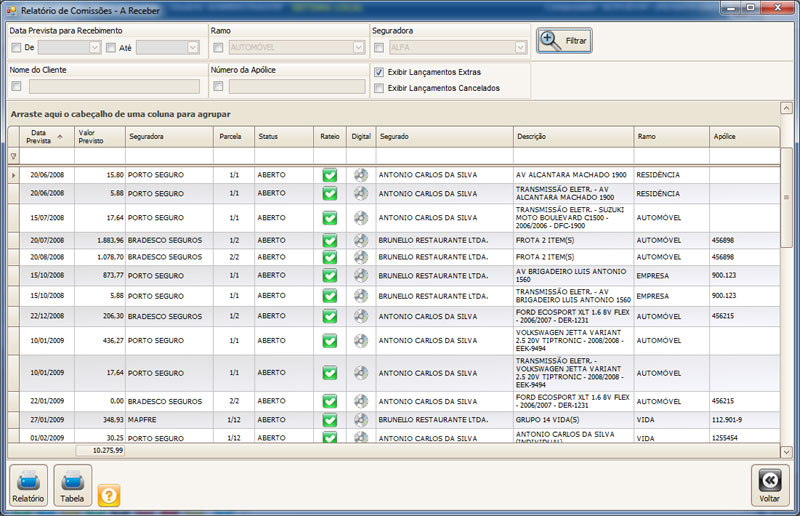Click the scroll up arrow of the grid
The height and width of the screenshot is (516, 800).
pyautogui.click(x=786, y=108)
